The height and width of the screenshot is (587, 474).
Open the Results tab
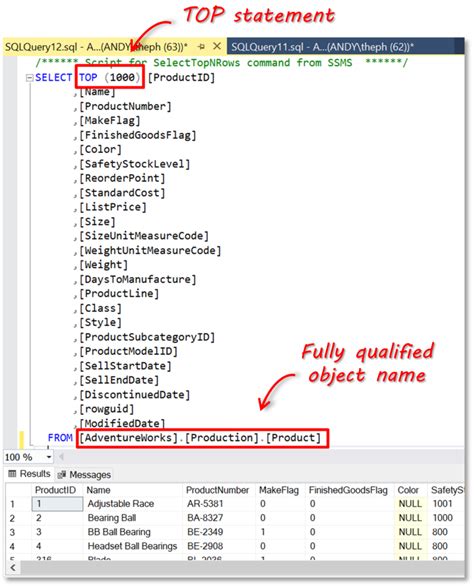click(x=29, y=474)
